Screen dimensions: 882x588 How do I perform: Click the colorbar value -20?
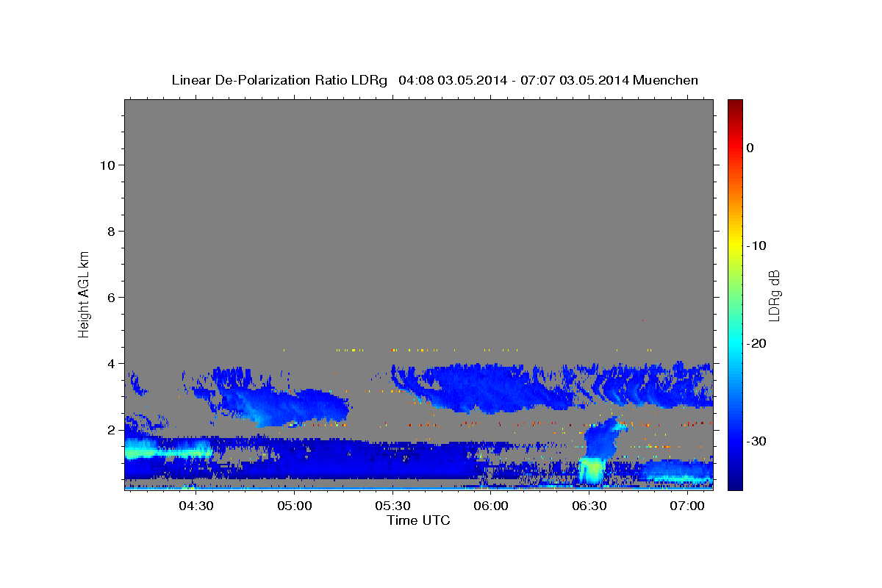(756, 343)
